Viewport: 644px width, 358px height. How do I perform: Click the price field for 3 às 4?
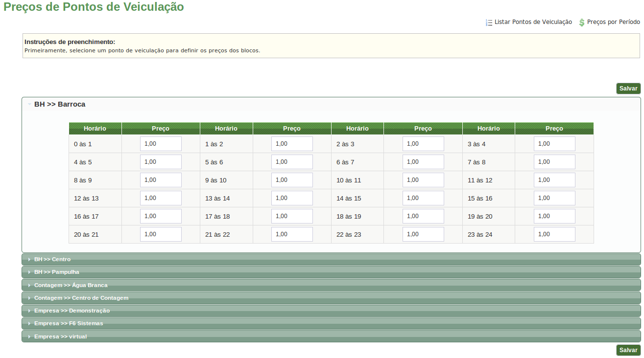click(x=554, y=144)
